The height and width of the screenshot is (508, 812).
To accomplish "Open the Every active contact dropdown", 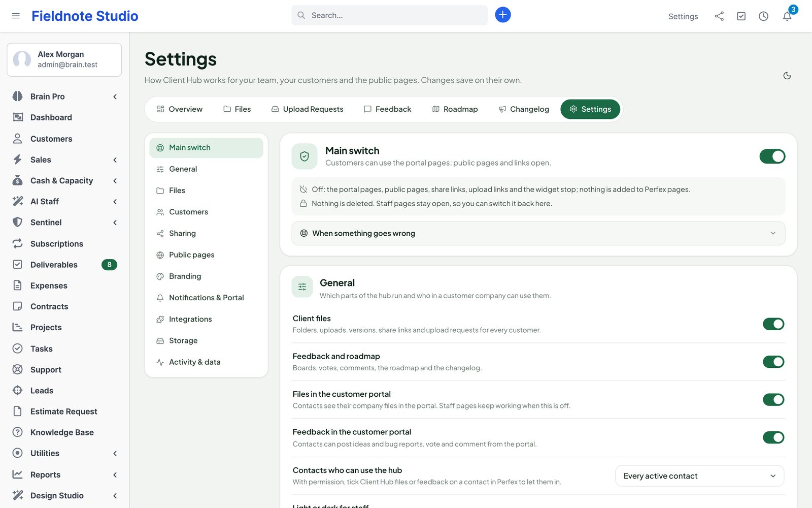I will (699, 476).
